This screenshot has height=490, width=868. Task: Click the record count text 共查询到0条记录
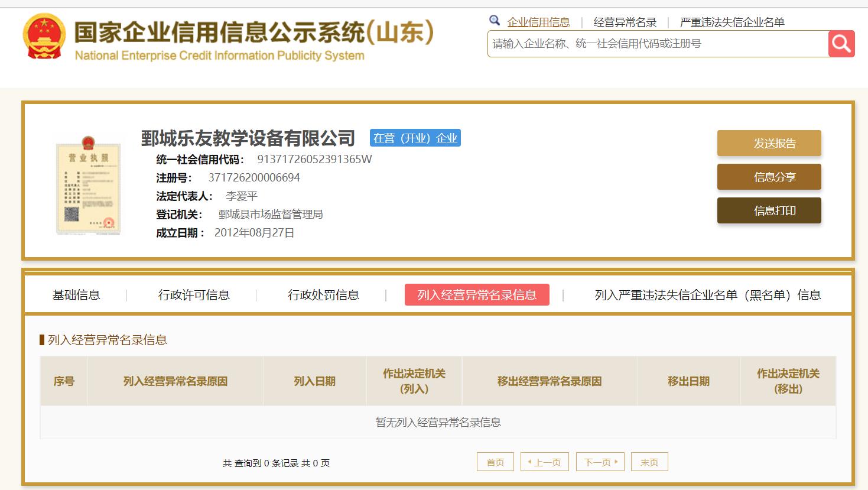pyautogui.click(x=261, y=463)
